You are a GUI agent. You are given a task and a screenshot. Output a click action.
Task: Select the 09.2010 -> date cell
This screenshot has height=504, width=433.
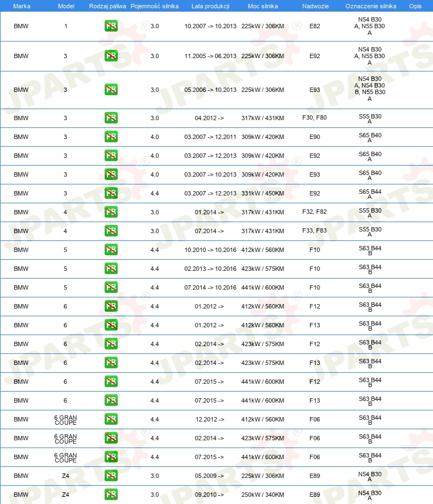[209, 495]
